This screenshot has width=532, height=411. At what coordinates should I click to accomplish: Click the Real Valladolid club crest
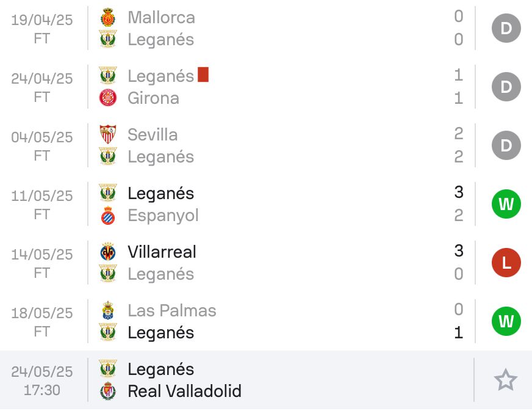(x=108, y=391)
